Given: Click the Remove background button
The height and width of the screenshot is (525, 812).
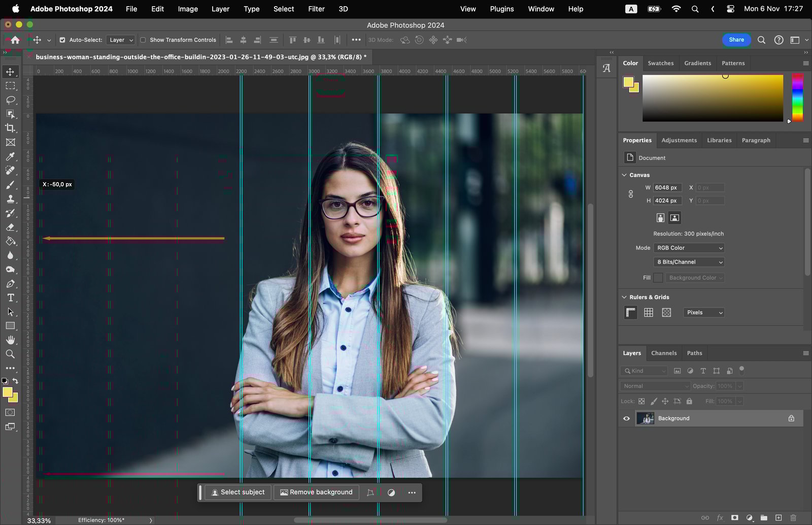Looking at the screenshot, I should coord(316,492).
